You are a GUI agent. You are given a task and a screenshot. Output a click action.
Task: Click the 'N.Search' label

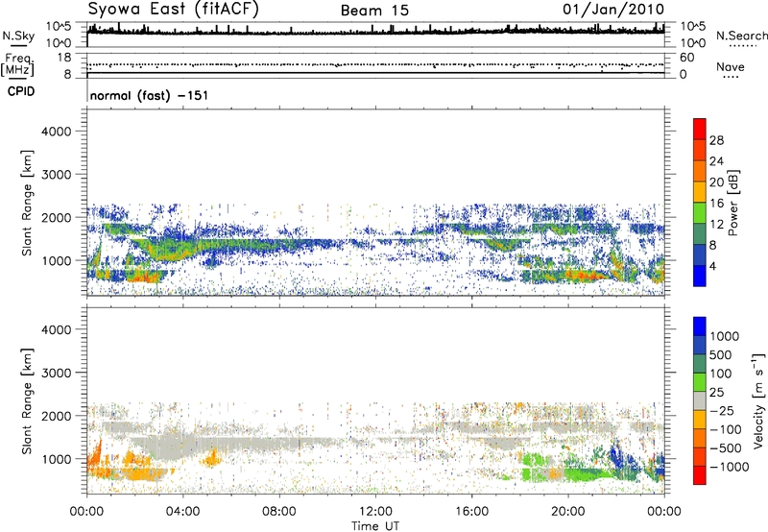point(741,36)
